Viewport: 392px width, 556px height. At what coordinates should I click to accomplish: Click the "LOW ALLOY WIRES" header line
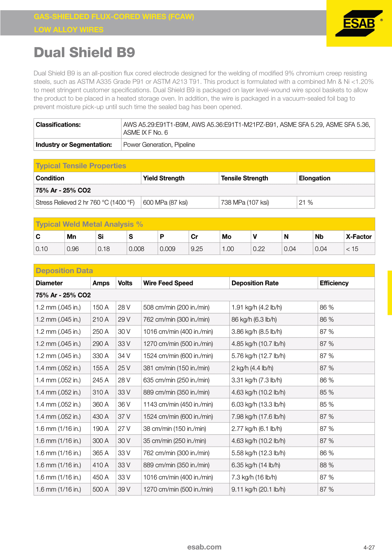(x=69, y=30)
